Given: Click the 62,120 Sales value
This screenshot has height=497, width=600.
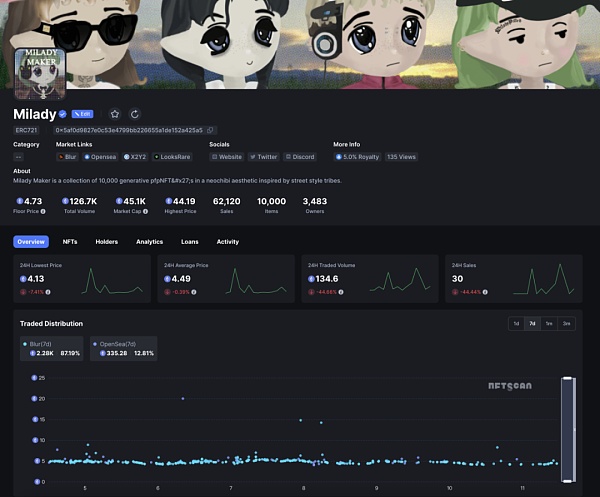Looking at the screenshot, I should click(227, 201).
